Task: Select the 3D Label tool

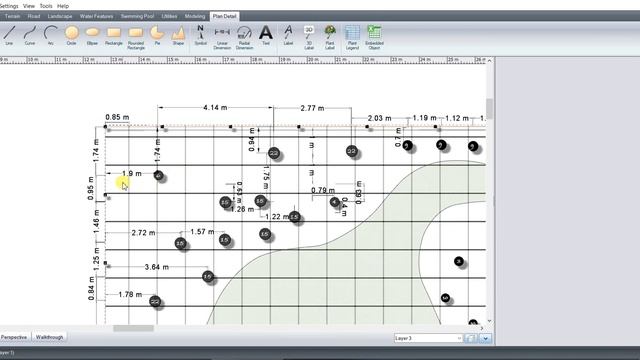Action: (x=309, y=38)
